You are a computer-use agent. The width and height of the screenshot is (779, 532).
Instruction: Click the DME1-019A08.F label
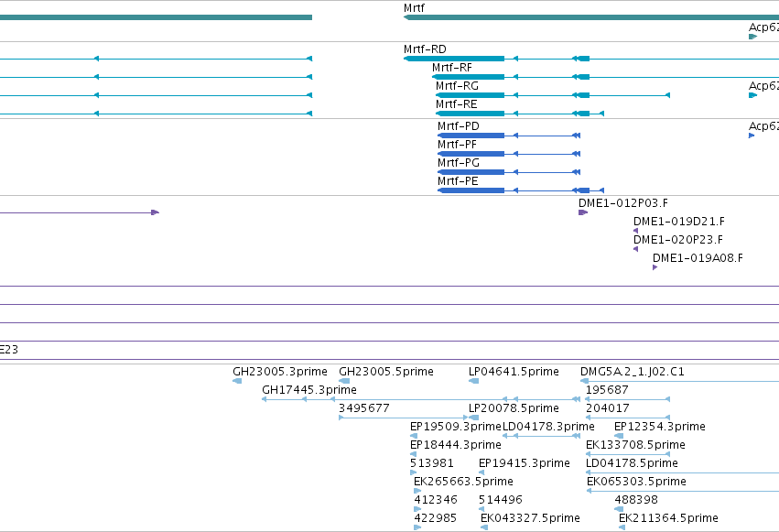pyautogui.click(x=698, y=258)
